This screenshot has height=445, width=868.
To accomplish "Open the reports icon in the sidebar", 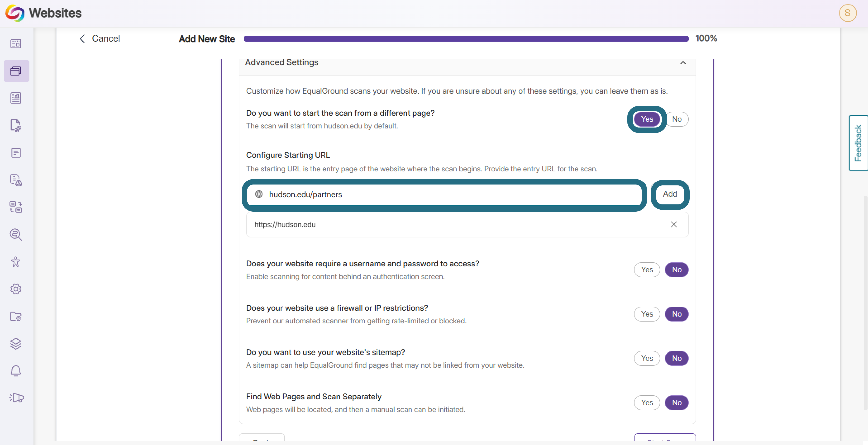I will [x=16, y=98].
